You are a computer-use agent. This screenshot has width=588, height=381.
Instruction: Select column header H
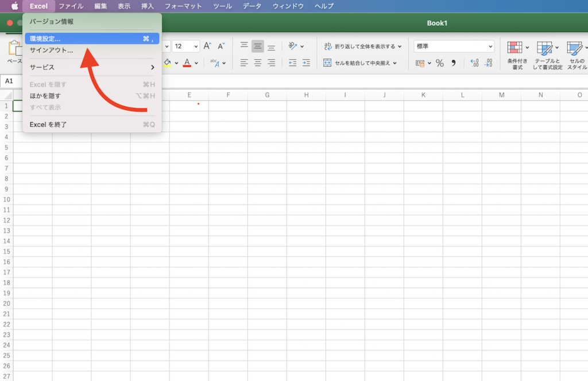306,95
